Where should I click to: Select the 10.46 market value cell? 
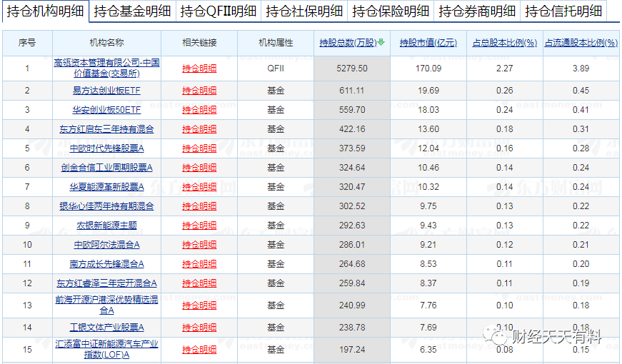(x=428, y=167)
